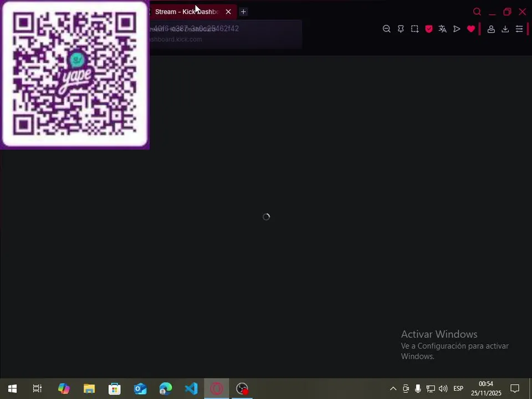Click the pin icon in the toolbar
Screen dimensions: 532x399
coord(401,29)
